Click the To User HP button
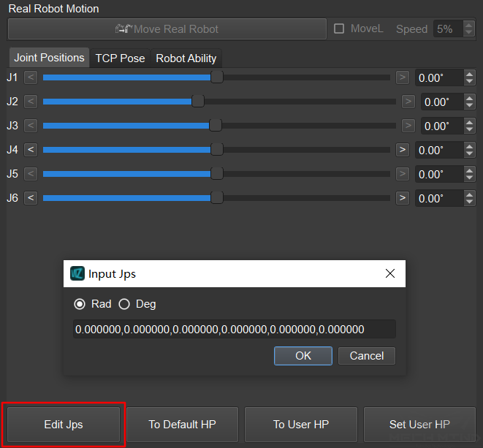Image resolution: width=483 pixels, height=448 pixels. tap(301, 425)
